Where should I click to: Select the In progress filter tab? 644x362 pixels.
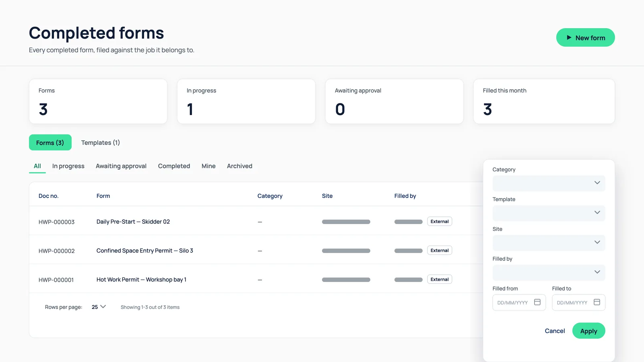68,166
